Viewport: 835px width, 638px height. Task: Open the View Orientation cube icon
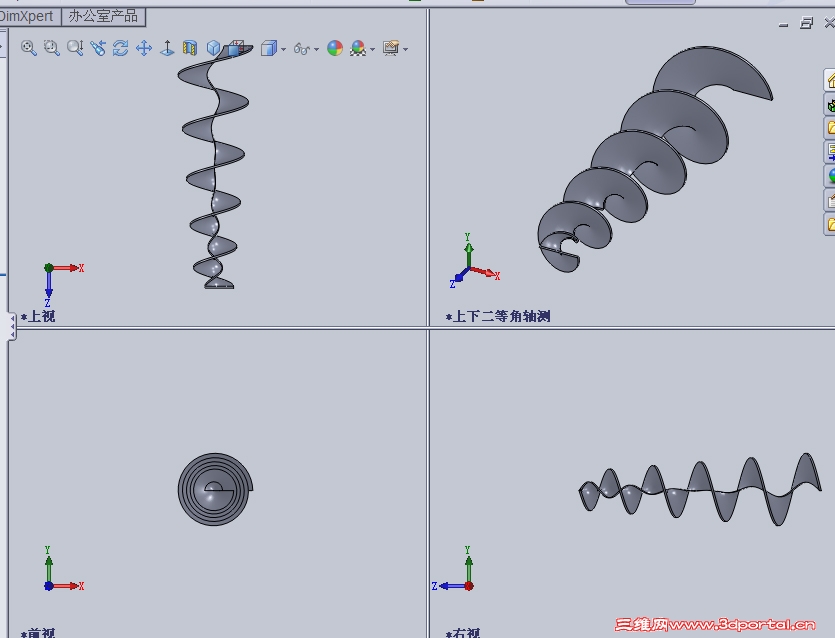pos(213,48)
